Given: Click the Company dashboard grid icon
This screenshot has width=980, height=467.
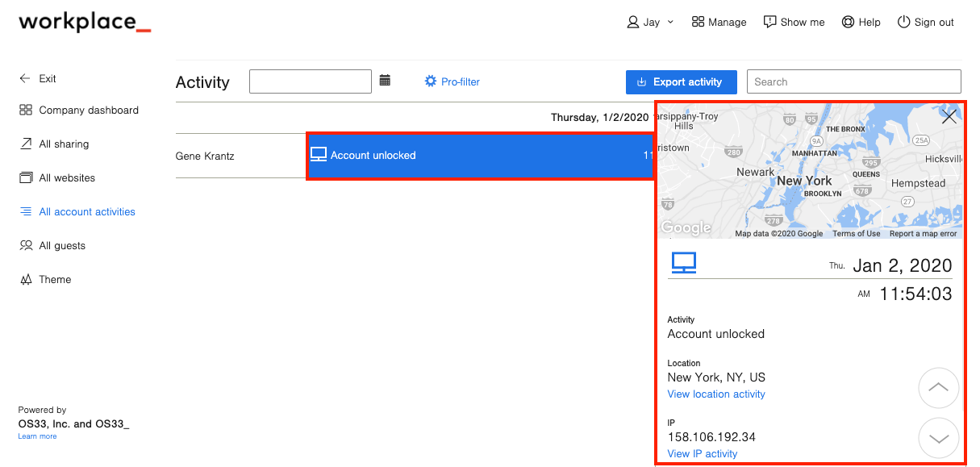Looking at the screenshot, I should click(x=25, y=110).
